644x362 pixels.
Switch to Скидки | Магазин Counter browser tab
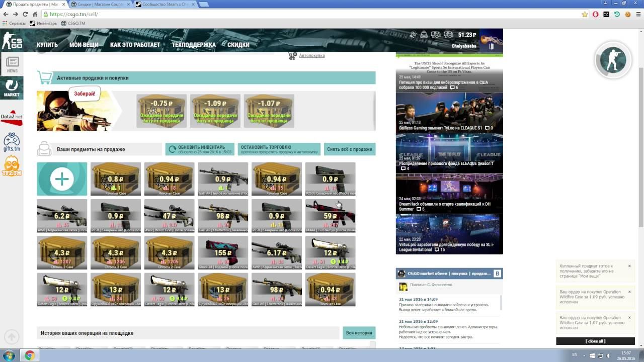101,4
